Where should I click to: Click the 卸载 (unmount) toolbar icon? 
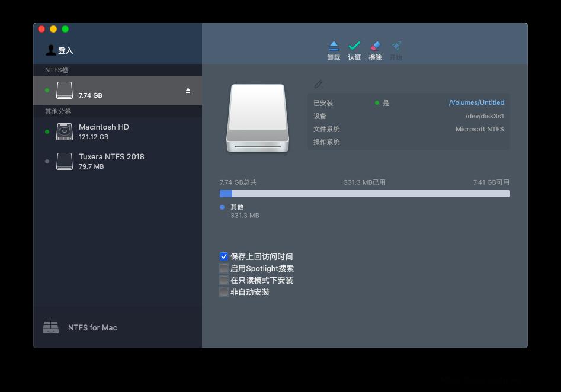click(334, 50)
